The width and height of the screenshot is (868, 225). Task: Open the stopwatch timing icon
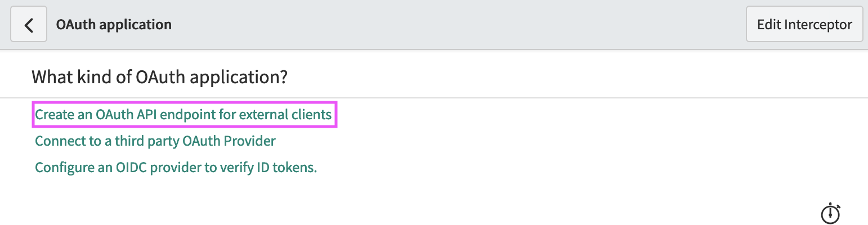830,213
